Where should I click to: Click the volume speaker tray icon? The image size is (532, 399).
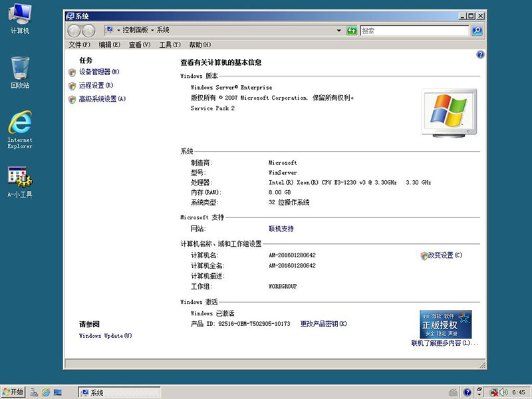point(503,392)
